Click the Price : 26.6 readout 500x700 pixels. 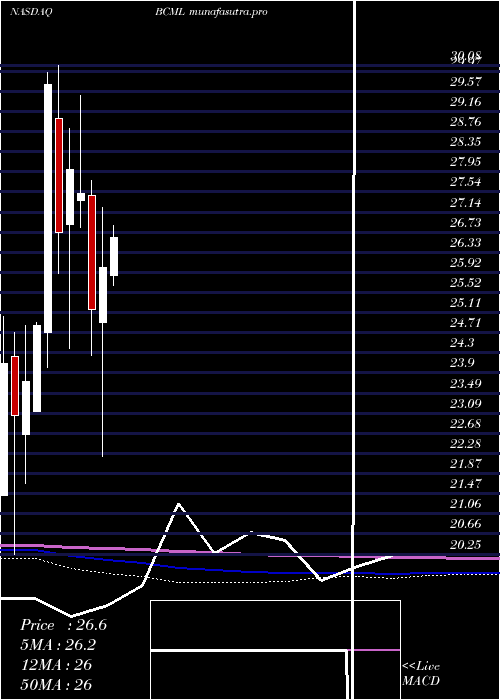point(63,625)
